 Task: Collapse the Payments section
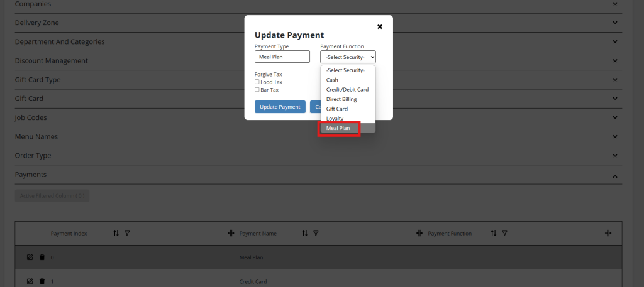coord(615,176)
